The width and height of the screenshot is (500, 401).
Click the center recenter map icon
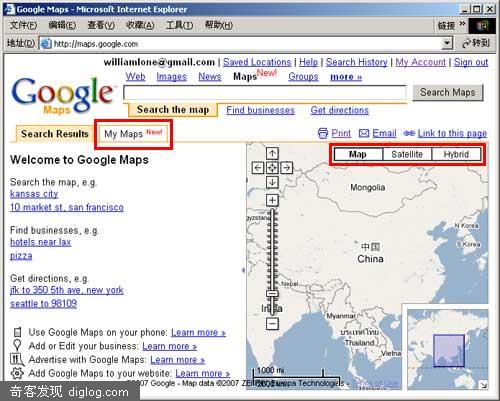point(272,168)
